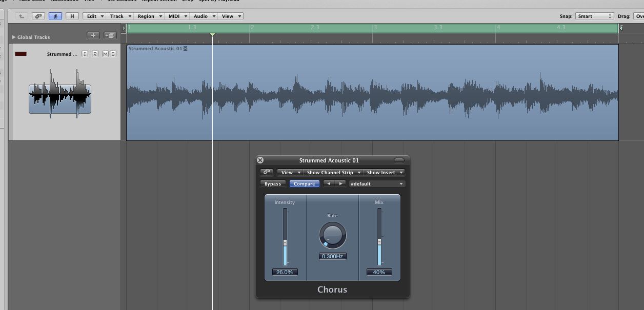The height and width of the screenshot is (310, 644).
Task: Click bar 3 in the bar ruler
Action: pyautogui.click(x=375, y=27)
